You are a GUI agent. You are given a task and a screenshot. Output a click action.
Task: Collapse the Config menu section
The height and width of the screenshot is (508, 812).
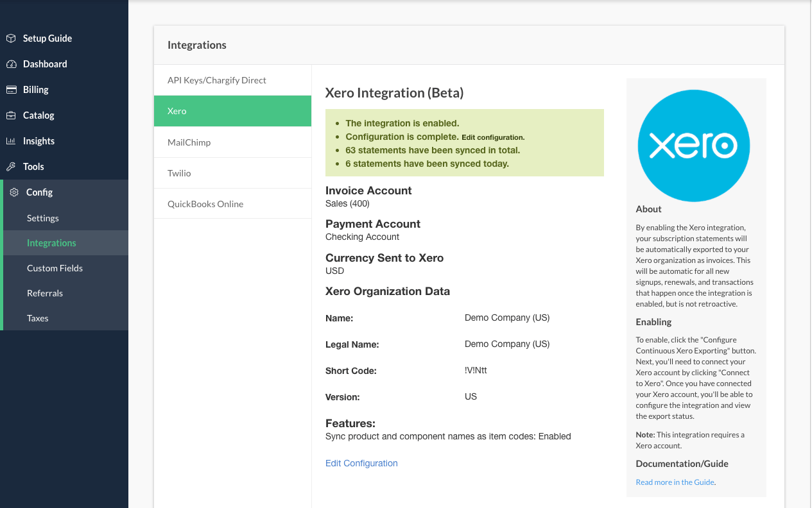(x=39, y=192)
